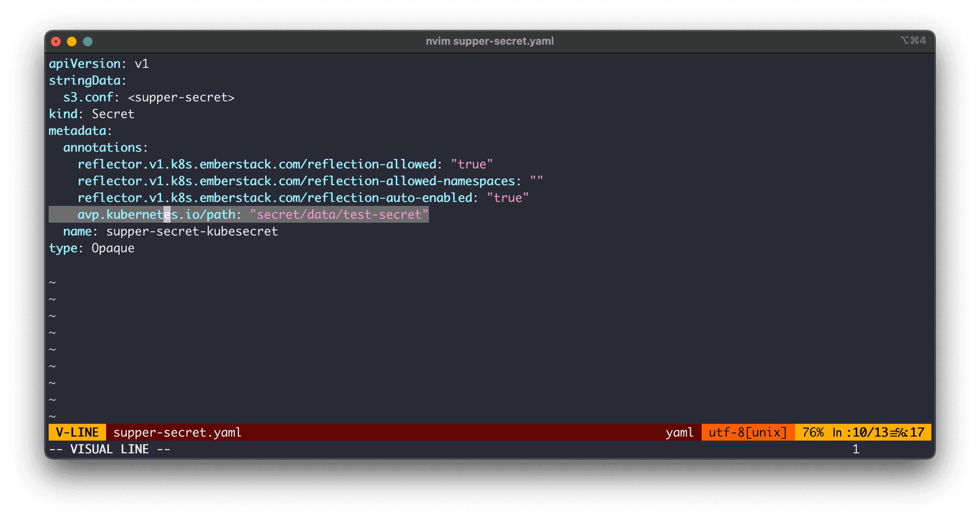Click the red close window button

coord(56,42)
